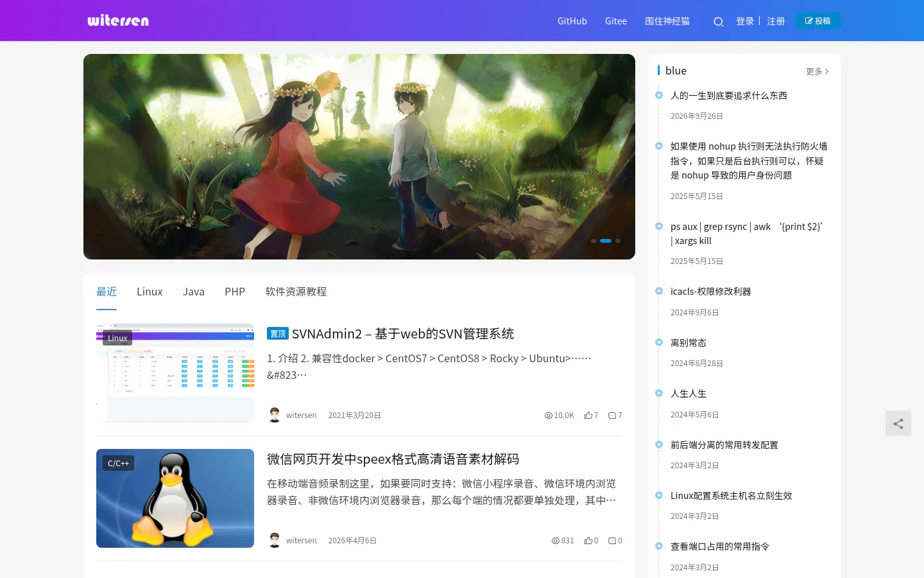This screenshot has height=578, width=924.
Task: Click 投稿 submit button
Action: [x=818, y=21]
